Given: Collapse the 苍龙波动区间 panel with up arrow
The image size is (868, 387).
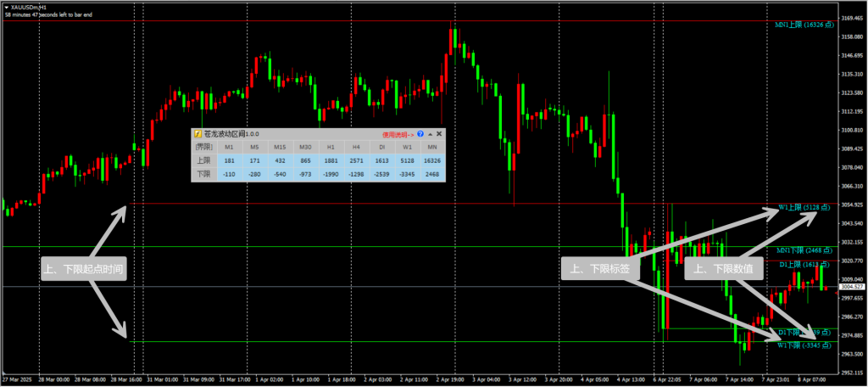Looking at the screenshot, I should [430, 134].
